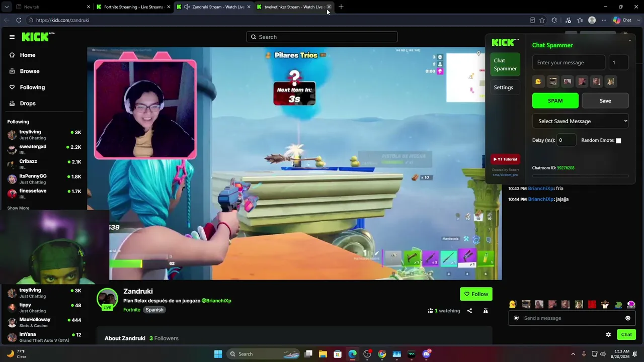Image resolution: width=644 pixels, height=362 pixels.
Task: Open the emoji picker in chat box
Action: tap(628, 318)
